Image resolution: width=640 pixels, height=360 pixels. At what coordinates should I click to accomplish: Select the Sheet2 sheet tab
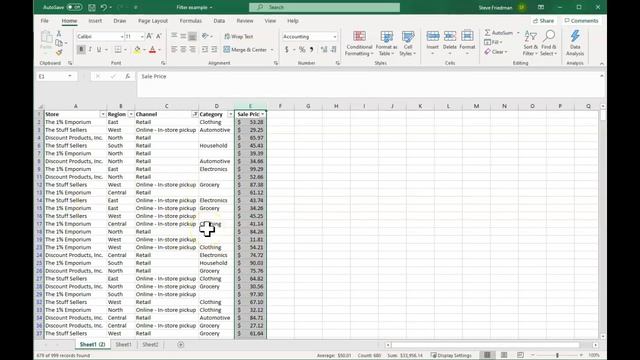(x=150, y=344)
